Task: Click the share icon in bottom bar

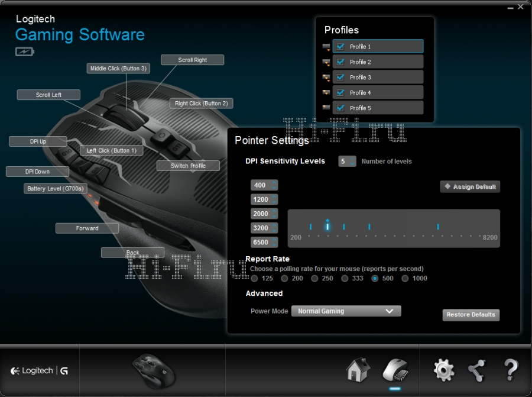Action: click(x=476, y=370)
